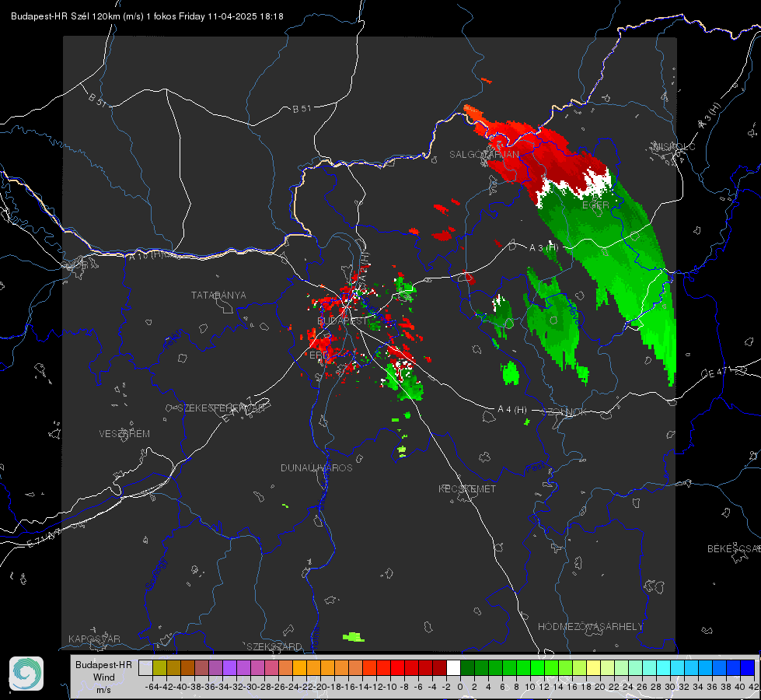Viewport: 761px width, 700px height.
Task: Click the white zero-velocity legend swatch
Action: pyautogui.click(x=453, y=668)
